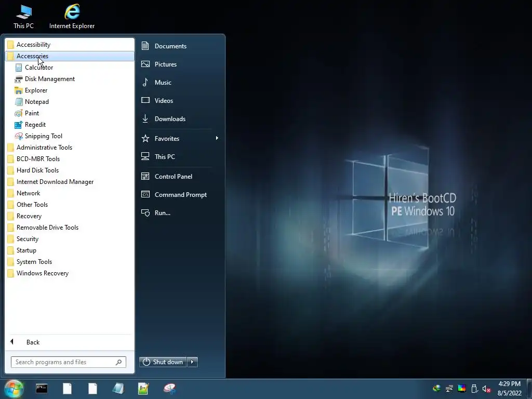This screenshot has height=399, width=532.
Task: Launch Notepad
Action: (70, 102)
